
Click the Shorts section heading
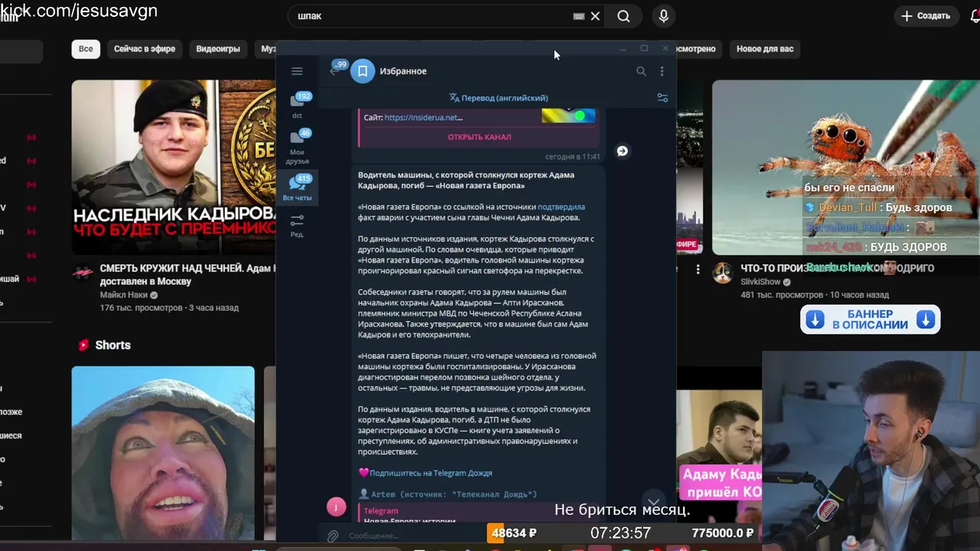click(113, 345)
